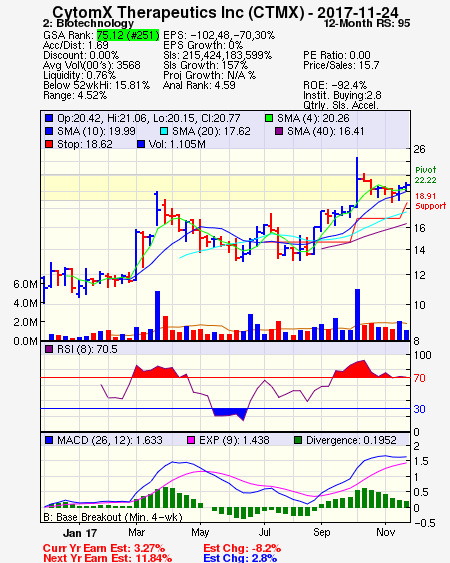The image size is (450, 563).
Task: Click the tall blue volume bar in late March
Action: pos(157,316)
